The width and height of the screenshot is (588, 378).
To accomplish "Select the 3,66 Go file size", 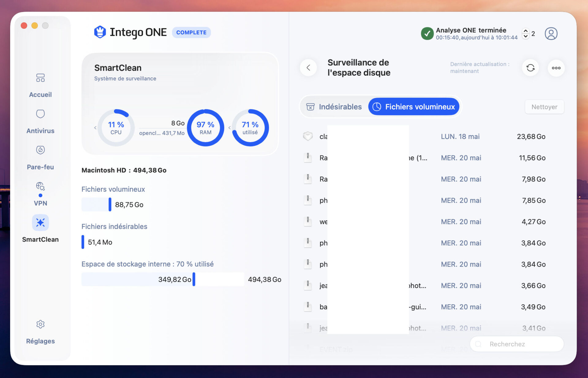I will click(533, 286).
